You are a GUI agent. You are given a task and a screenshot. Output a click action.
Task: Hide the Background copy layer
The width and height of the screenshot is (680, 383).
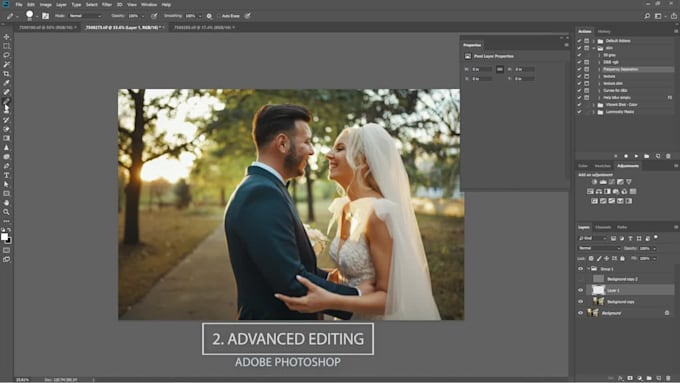point(581,301)
